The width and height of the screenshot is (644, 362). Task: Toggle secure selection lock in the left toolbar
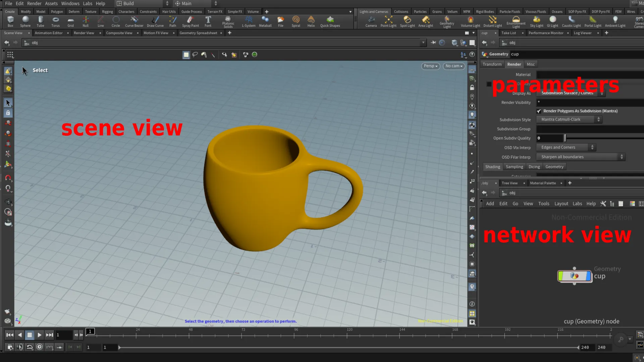click(8, 113)
